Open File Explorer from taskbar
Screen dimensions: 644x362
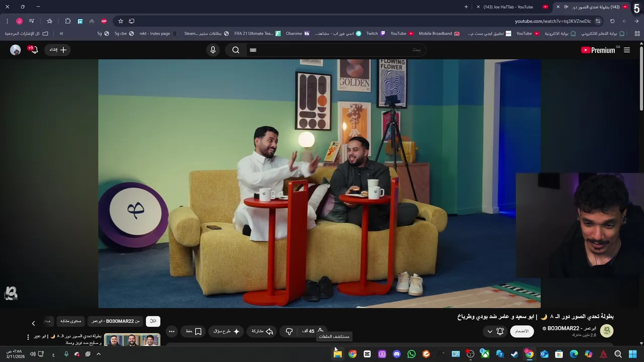coord(338,354)
